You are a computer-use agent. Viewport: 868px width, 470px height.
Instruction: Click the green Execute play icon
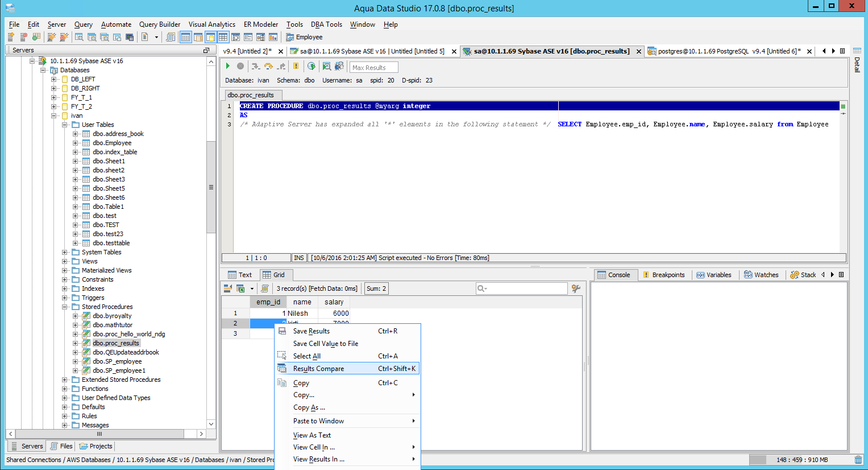pyautogui.click(x=228, y=67)
